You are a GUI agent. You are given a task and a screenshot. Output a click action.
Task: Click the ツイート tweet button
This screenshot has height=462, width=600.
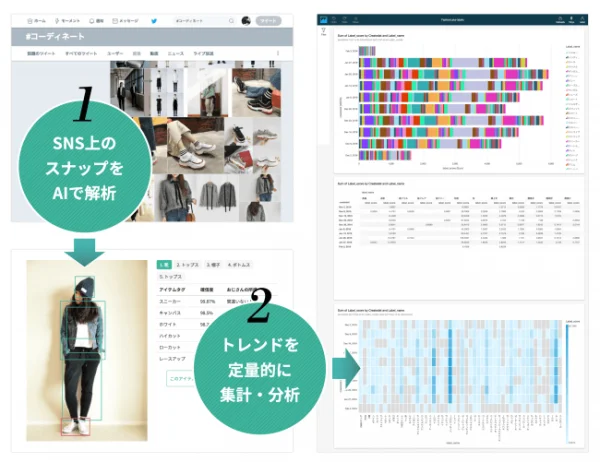(x=268, y=21)
